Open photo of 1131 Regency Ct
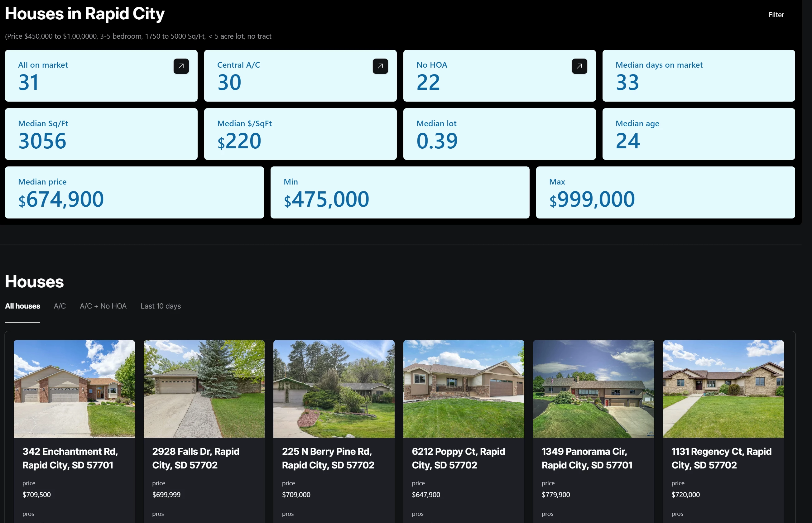The image size is (812, 523). [723, 389]
